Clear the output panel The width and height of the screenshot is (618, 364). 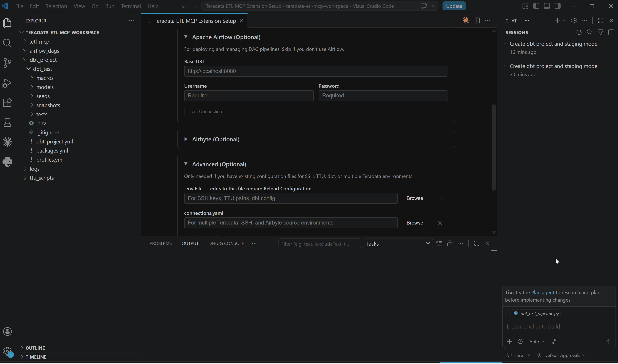[439, 243]
